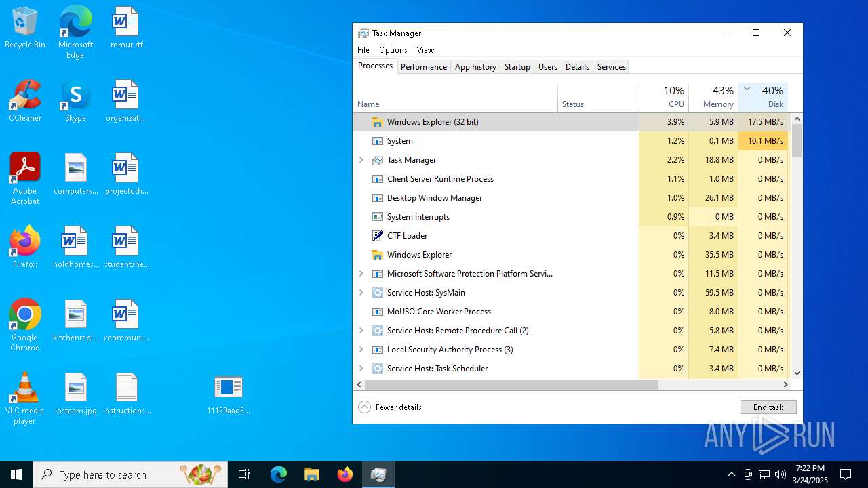Screen dimensions: 868x488
Task: Expand the Task Manager process group
Action: [x=361, y=160]
